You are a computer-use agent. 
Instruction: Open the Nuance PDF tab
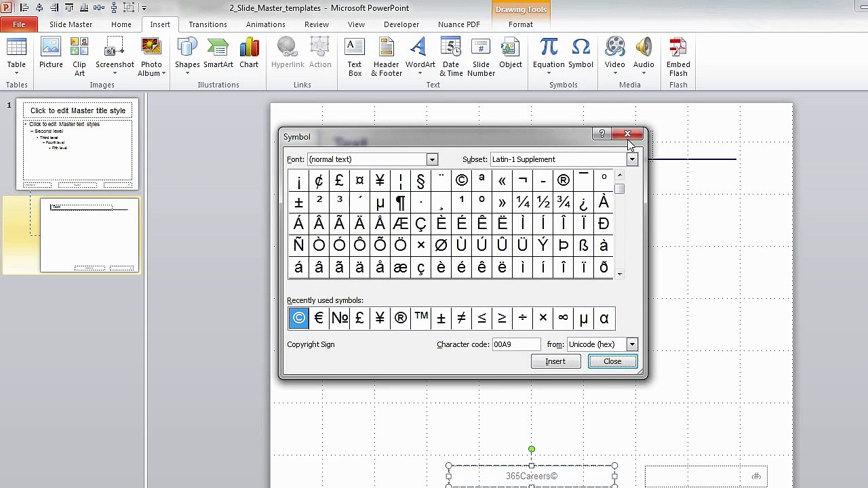[459, 24]
